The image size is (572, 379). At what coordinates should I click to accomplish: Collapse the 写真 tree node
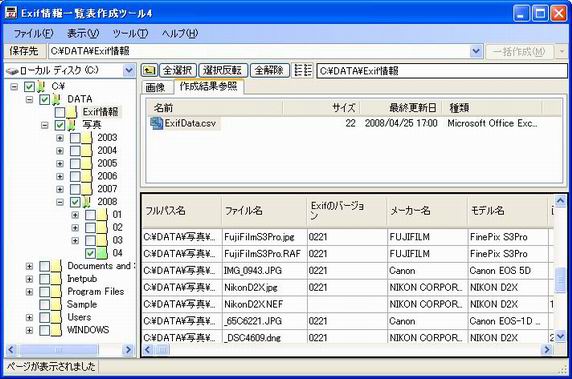pyautogui.click(x=45, y=125)
